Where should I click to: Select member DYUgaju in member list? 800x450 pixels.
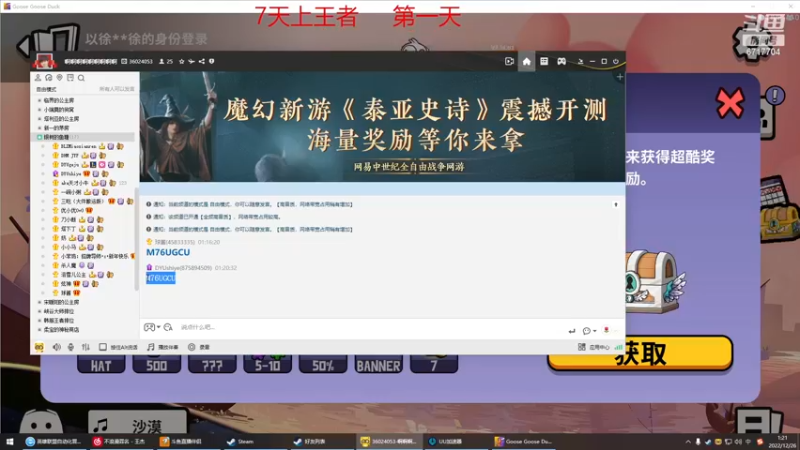click(x=70, y=164)
